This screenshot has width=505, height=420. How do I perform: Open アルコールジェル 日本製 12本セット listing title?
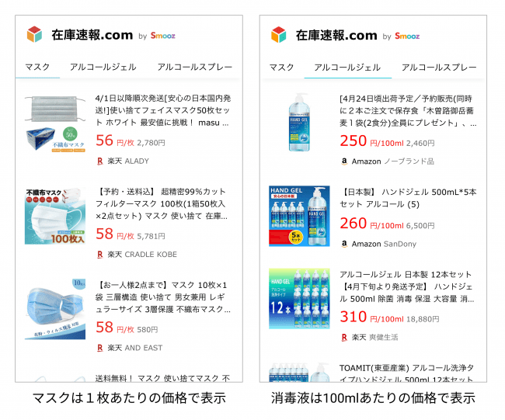click(407, 286)
